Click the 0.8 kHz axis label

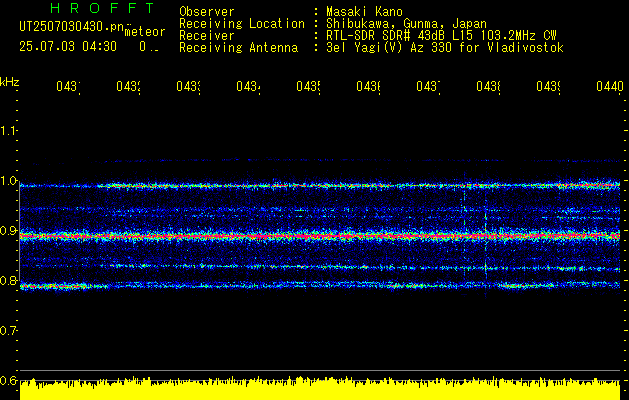click(8, 280)
